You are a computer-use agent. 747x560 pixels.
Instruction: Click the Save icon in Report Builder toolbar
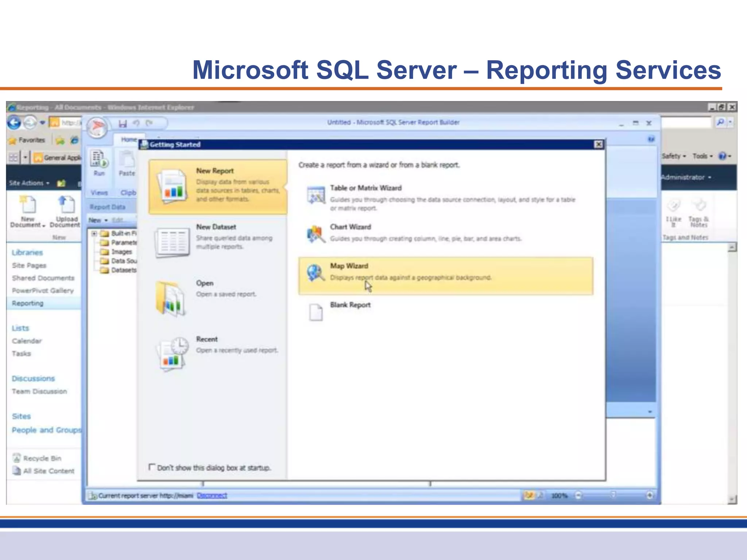coord(123,124)
